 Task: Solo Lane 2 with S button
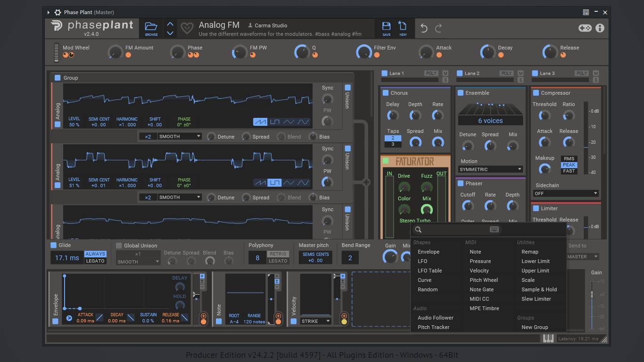(x=520, y=80)
